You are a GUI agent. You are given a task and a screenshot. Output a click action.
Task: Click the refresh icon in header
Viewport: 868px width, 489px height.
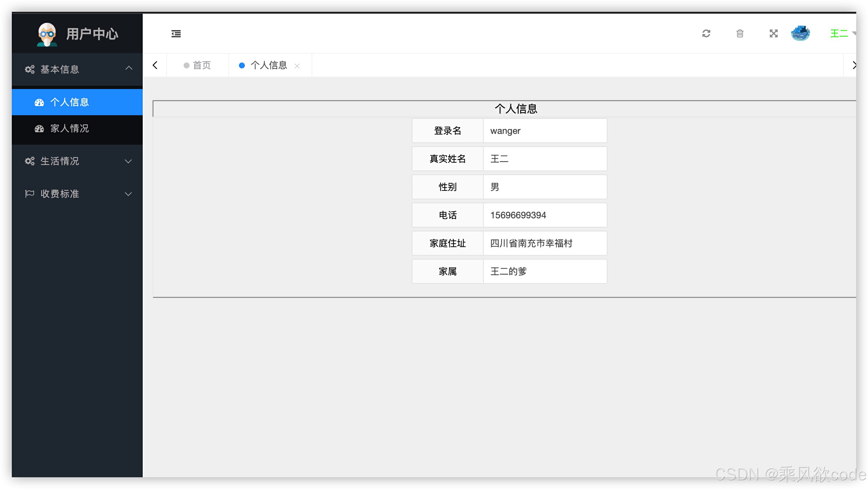[x=706, y=33]
